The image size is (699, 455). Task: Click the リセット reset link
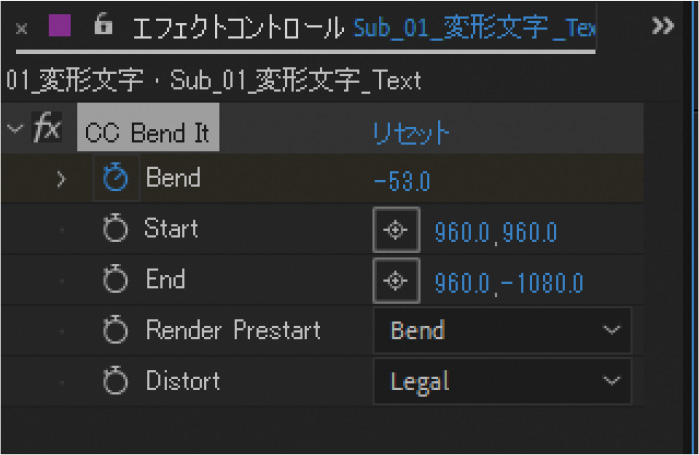point(410,132)
